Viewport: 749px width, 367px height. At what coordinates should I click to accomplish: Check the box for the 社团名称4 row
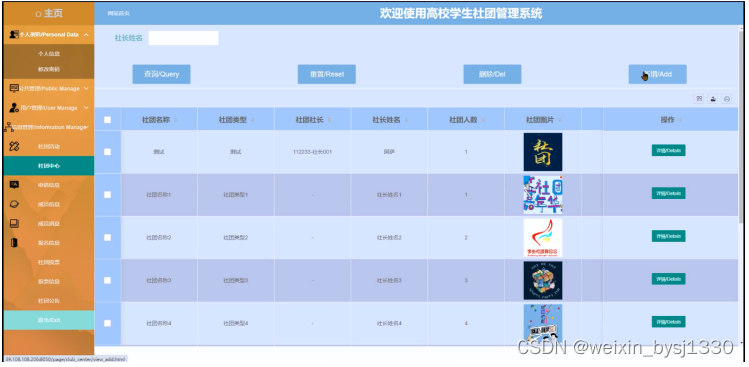pos(107,323)
